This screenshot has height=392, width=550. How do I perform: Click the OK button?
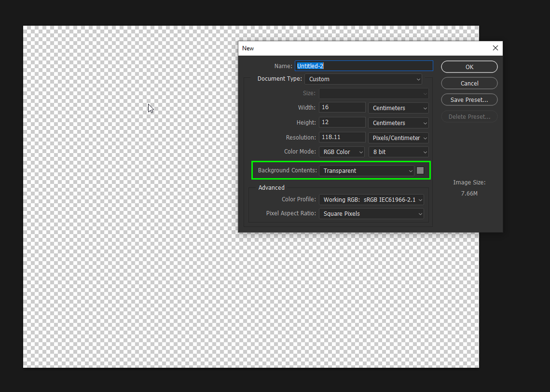coord(469,67)
